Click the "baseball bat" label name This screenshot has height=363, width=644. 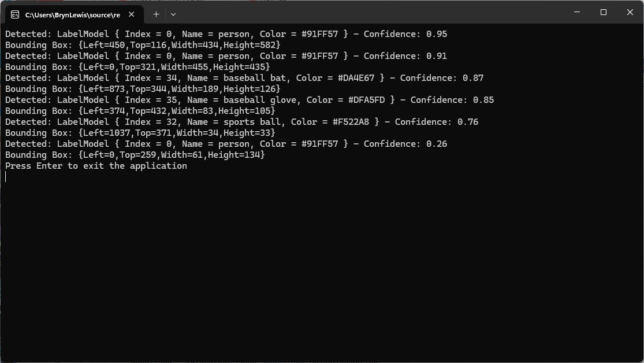254,78
